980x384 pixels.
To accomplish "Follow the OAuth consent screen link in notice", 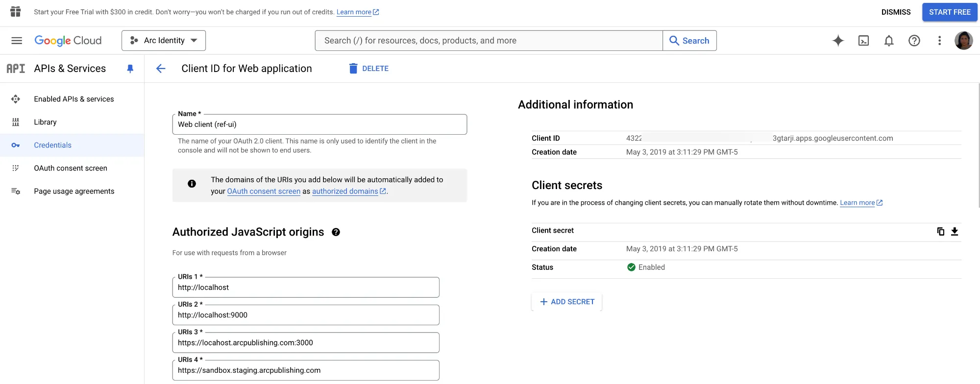I will (x=264, y=191).
